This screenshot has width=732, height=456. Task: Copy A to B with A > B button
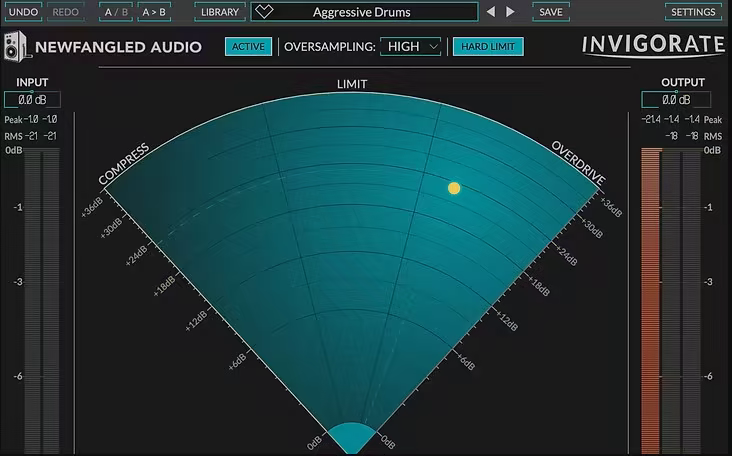click(154, 12)
